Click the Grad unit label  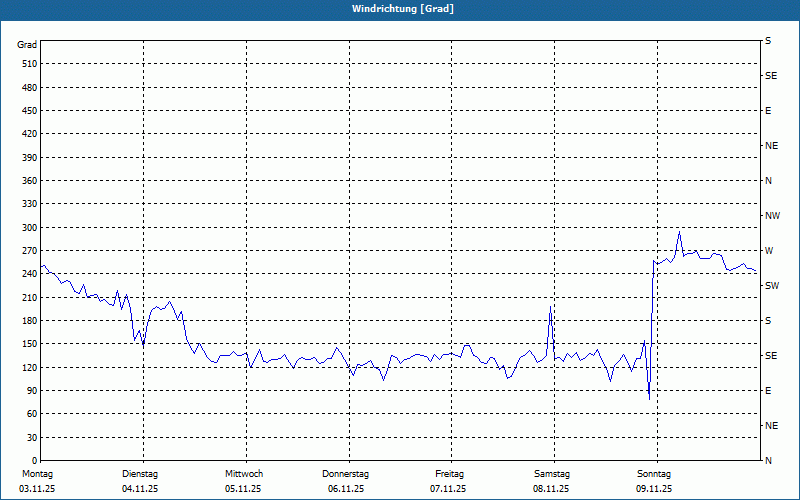click(x=27, y=45)
